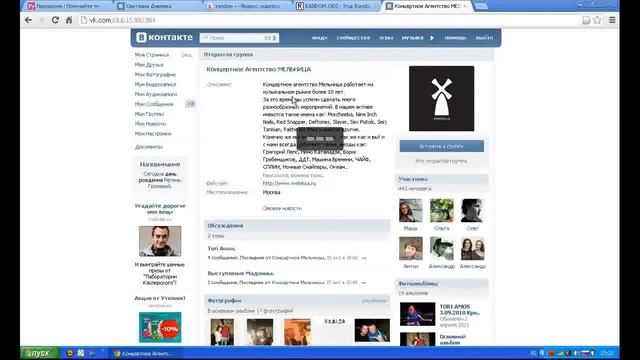
Task: Open the Tori Amos discussion topic
Action: click(x=222, y=248)
